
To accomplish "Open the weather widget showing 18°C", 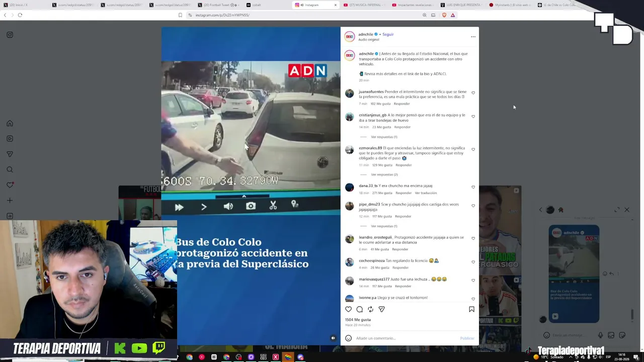I will [549, 357].
